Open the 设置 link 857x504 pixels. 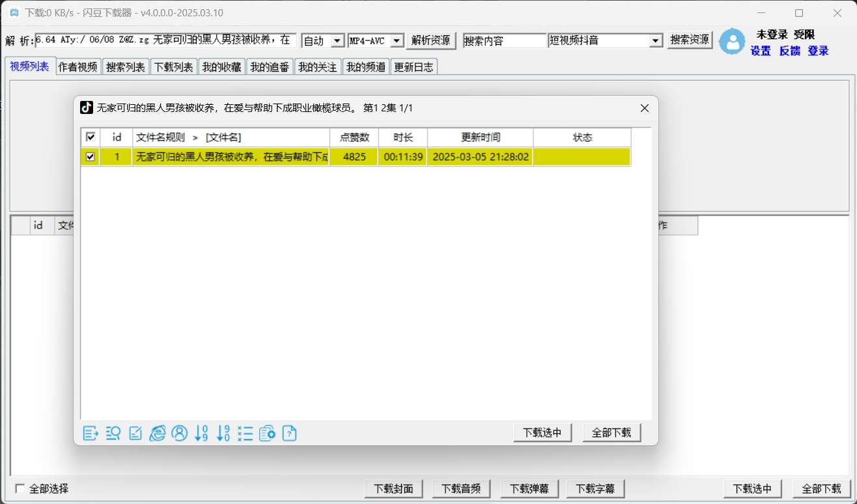coord(761,51)
